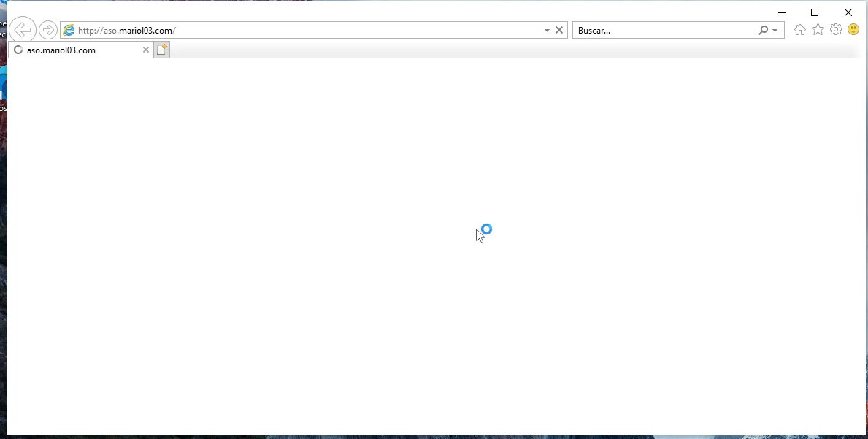Expand the address bar autocomplete dropdown
Image resolution: width=868 pixels, height=439 pixels.
coord(547,30)
